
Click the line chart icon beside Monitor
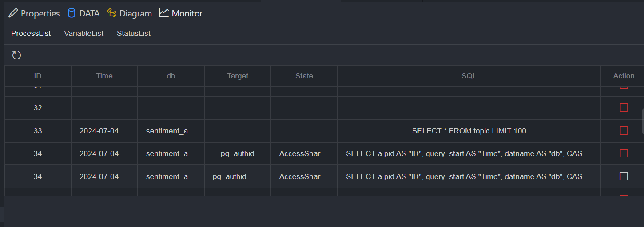click(x=164, y=13)
